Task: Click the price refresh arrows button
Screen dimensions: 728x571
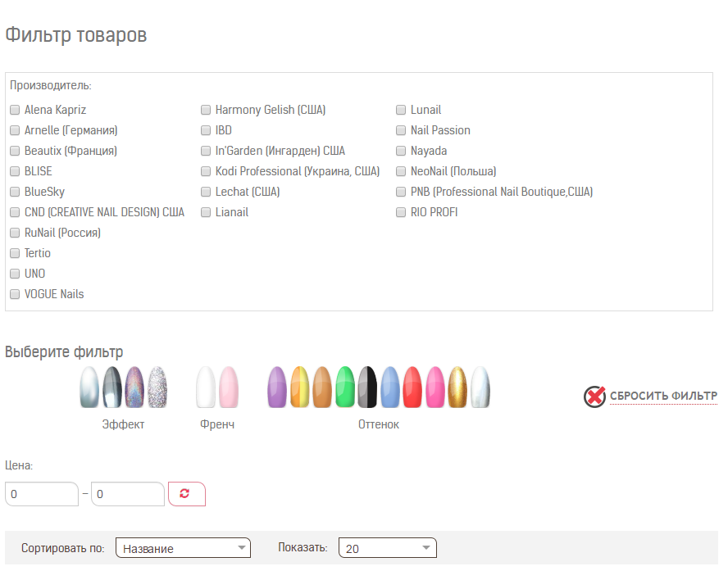Action: (187, 493)
